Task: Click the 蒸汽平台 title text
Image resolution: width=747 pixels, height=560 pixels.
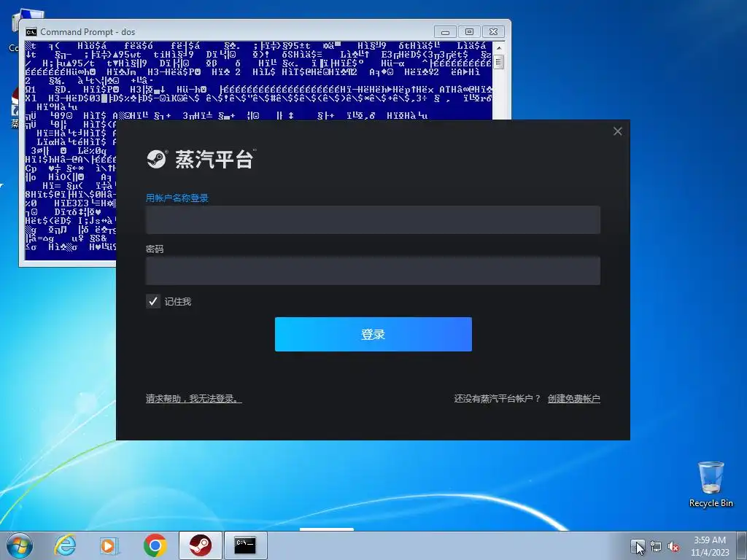Action: 214,159
